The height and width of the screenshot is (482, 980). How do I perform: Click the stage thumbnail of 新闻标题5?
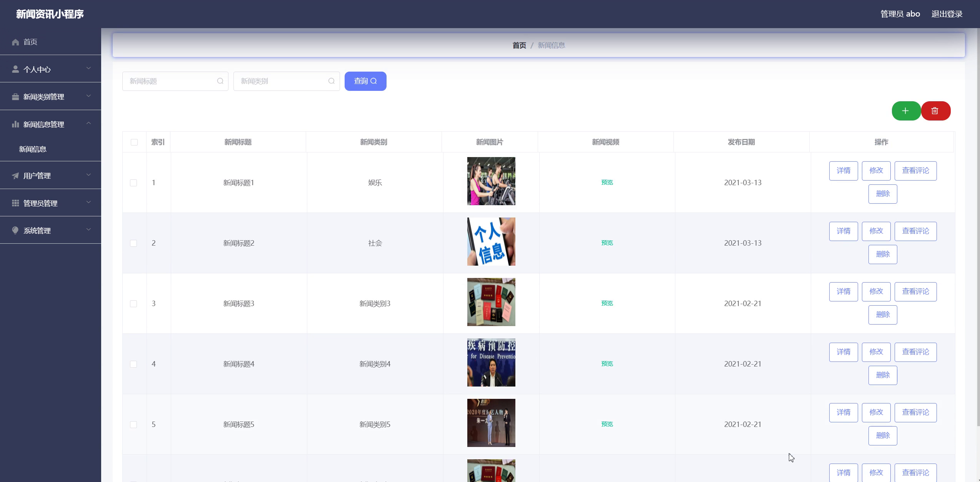coord(491,423)
